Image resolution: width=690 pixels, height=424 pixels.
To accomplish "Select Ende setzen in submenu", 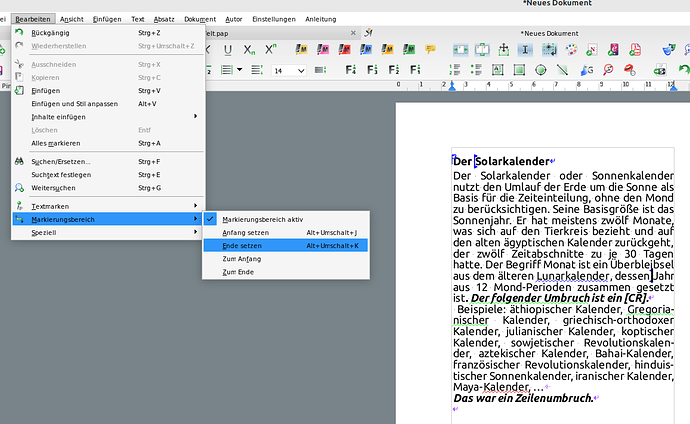I will point(286,245).
